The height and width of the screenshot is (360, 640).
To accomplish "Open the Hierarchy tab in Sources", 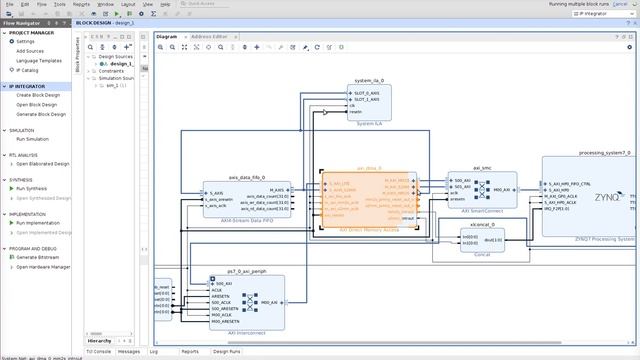I will pos(99,341).
